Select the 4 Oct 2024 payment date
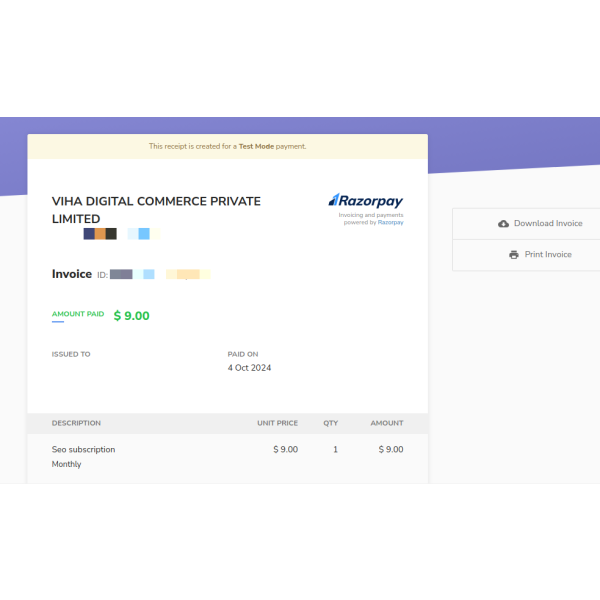The width and height of the screenshot is (600, 600). (249, 368)
